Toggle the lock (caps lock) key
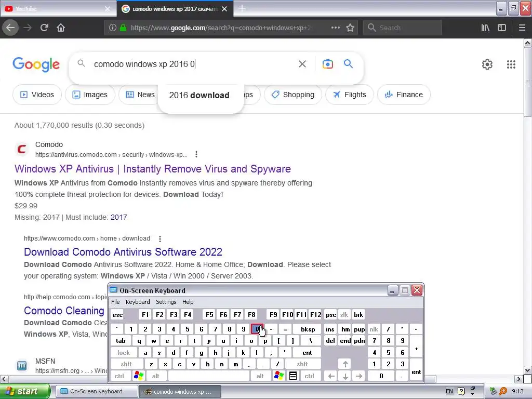This screenshot has width=532, height=399. coord(124,353)
